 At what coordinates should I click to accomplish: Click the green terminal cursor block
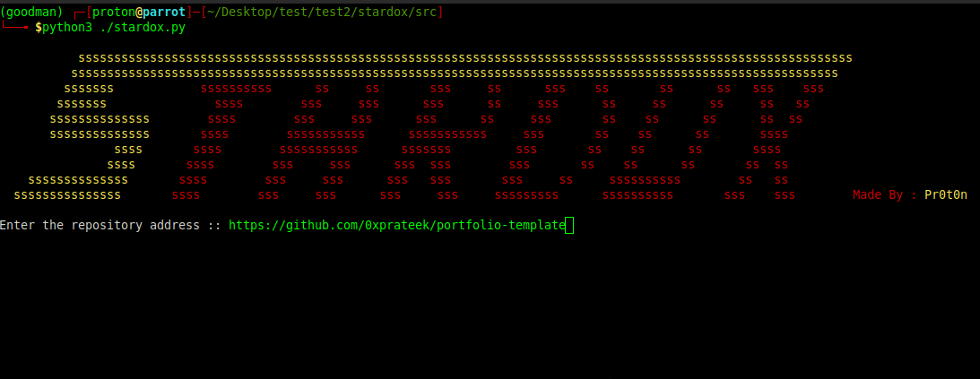click(x=569, y=226)
